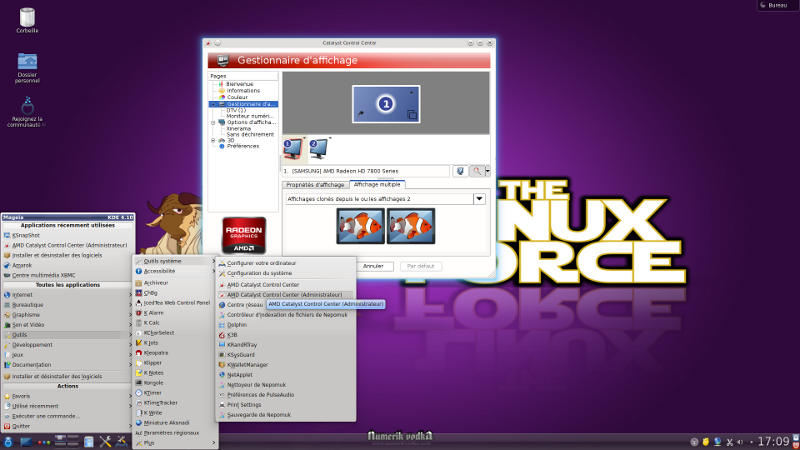Open KSnapShot from recently used applications

(x=68, y=235)
